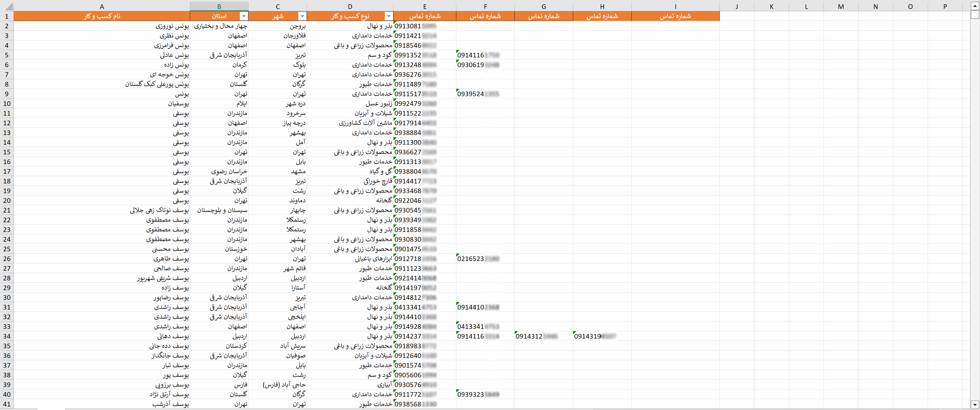Select column G header
This screenshot has width=980, height=410.
[544, 6]
